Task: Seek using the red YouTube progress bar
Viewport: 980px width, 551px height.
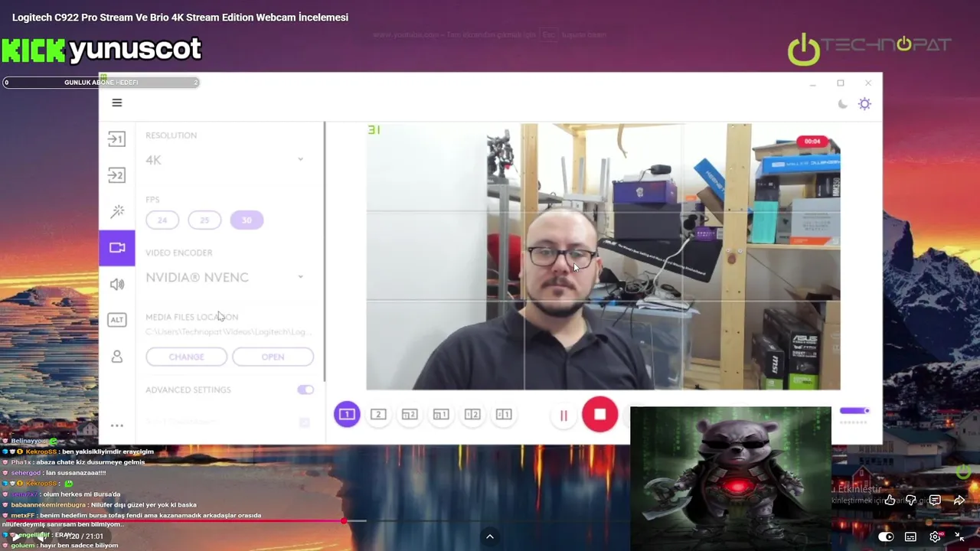Action: coord(175,521)
